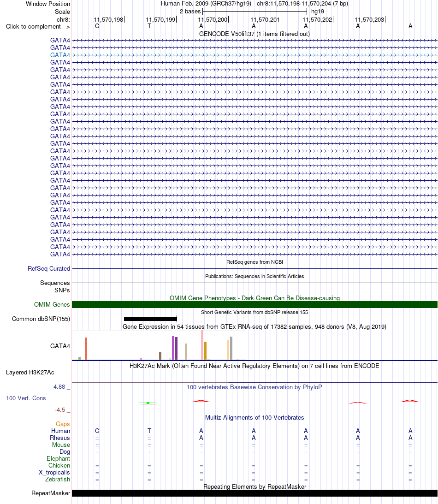The width and height of the screenshot is (438, 504).
Task: Open 'Short Genetic Variants from dbSNP release 155' title
Action: tap(255, 312)
